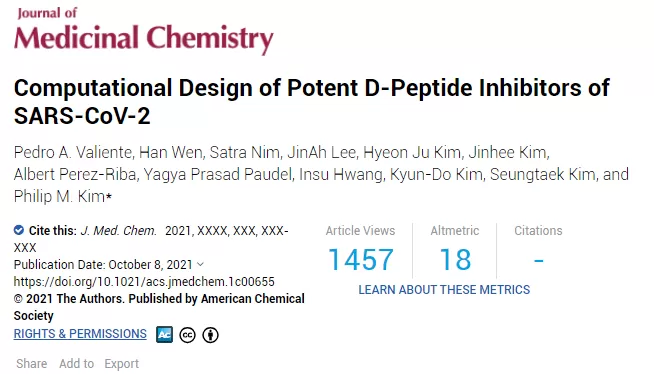This screenshot has width=654, height=374.
Task: Click the blue verified checkmark beside Cite this
Action: (x=19, y=230)
